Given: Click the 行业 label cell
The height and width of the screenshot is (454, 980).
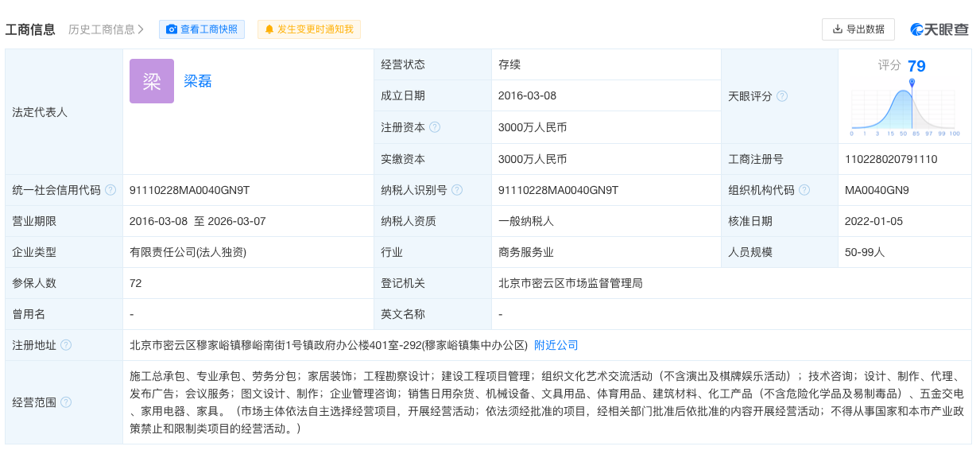Looking at the screenshot, I should coord(433,252).
